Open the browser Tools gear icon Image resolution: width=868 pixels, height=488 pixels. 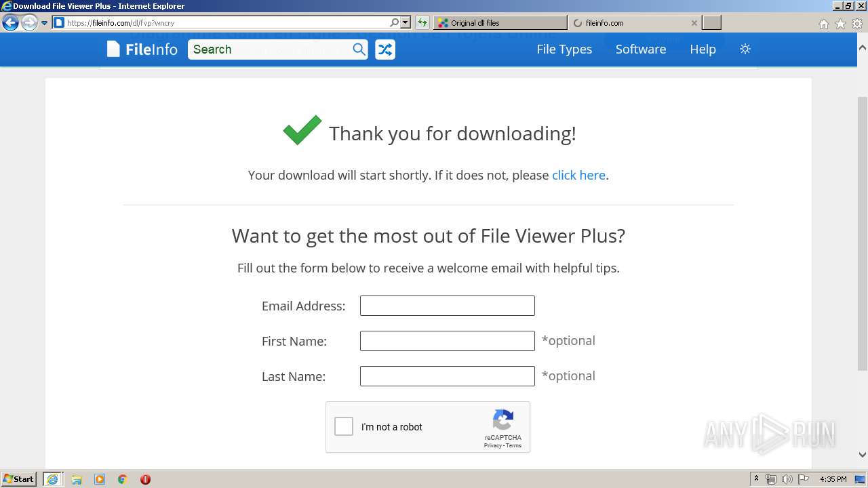[x=856, y=24]
